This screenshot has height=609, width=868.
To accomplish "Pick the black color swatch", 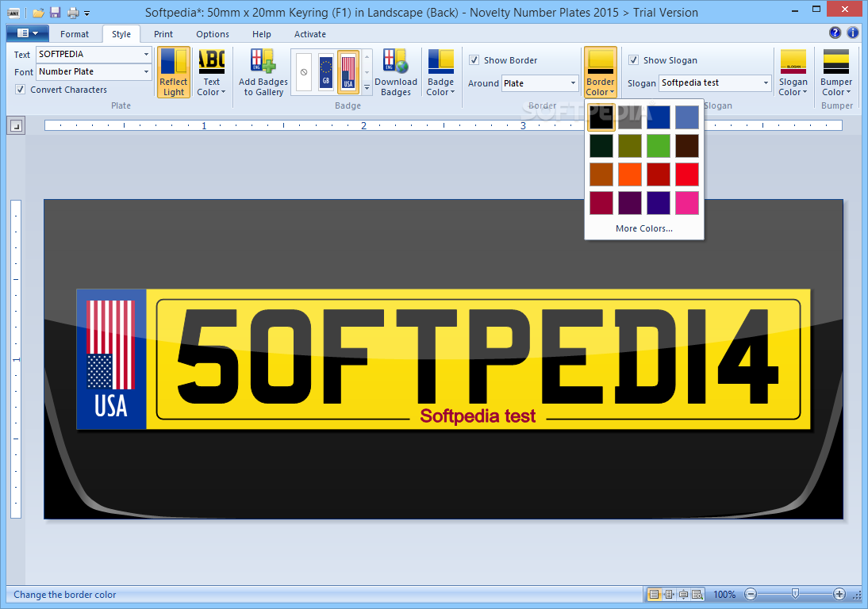I will [x=601, y=117].
